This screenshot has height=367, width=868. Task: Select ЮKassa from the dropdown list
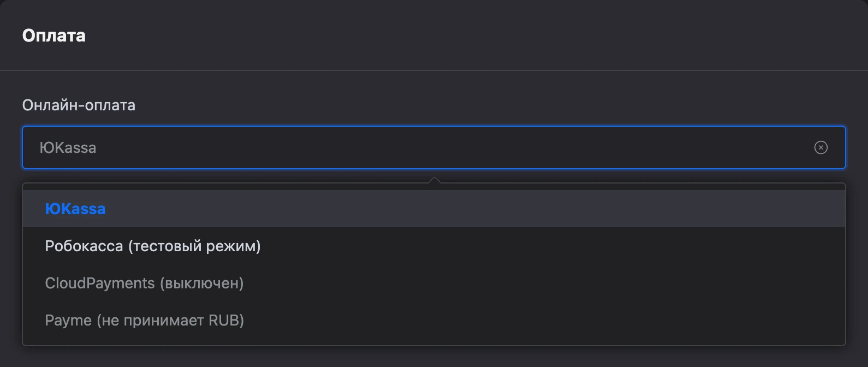pos(433,209)
